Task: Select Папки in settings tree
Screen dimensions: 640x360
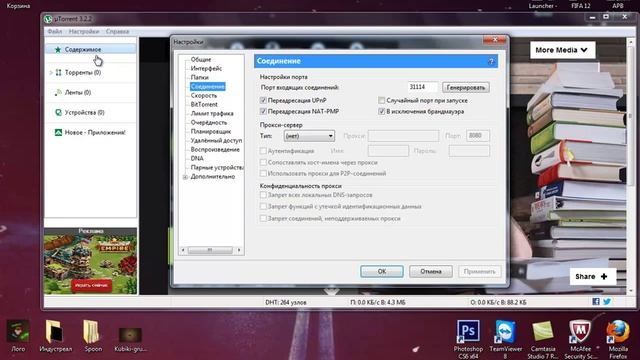Action: click(200, 77)
